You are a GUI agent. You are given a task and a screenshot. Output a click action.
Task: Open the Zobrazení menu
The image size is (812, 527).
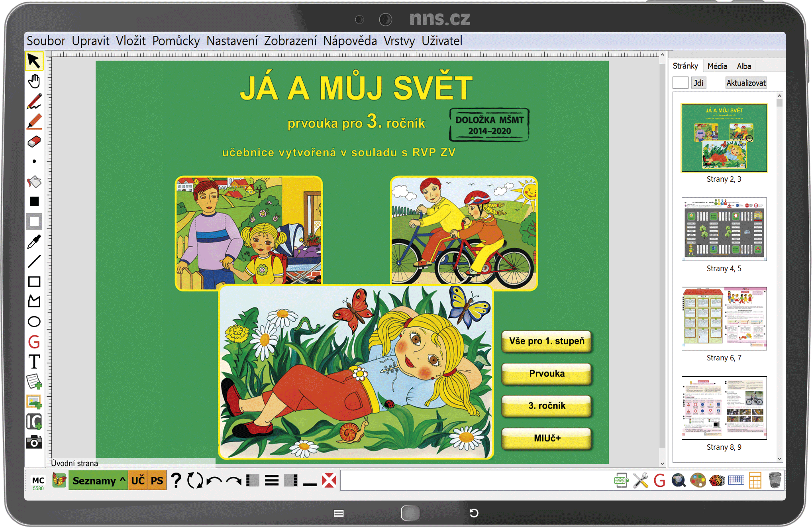[x=290, y=41]
